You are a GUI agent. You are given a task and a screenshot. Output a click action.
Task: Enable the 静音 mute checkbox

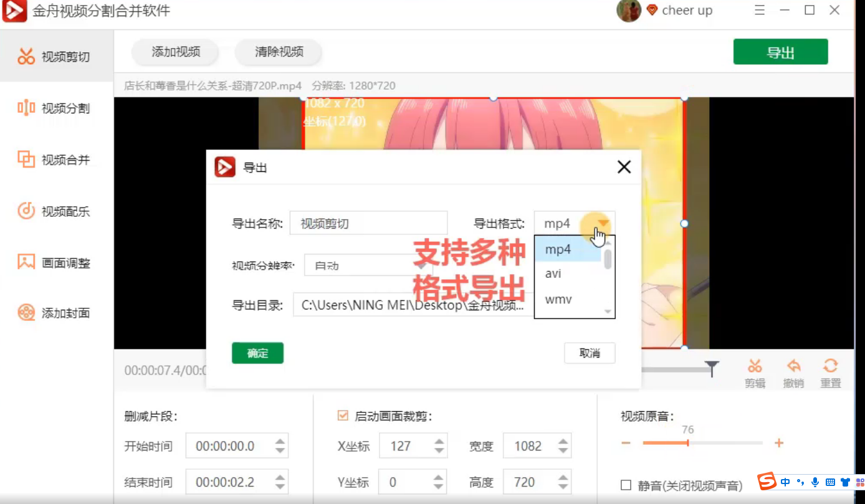pos(626,485)
